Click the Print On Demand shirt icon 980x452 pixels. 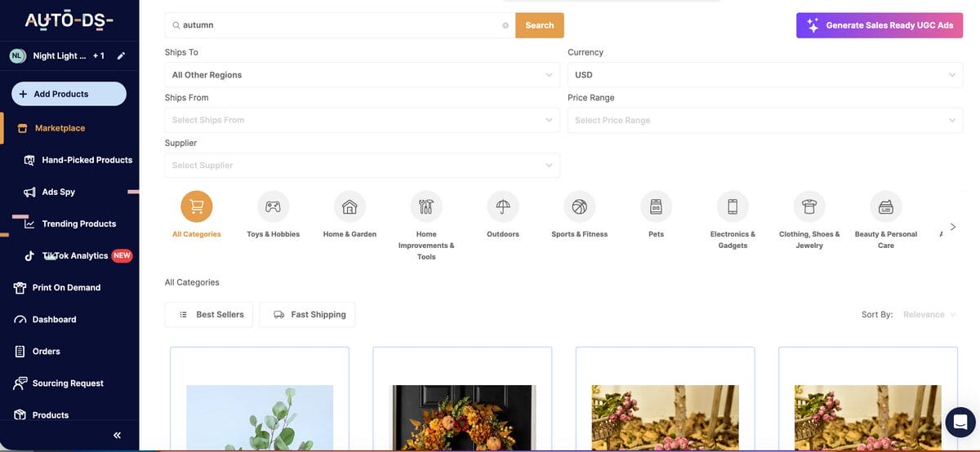[20, 288]
